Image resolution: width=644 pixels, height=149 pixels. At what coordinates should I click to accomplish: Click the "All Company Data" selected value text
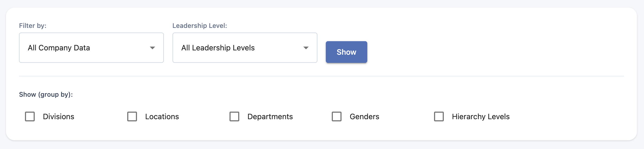59,48
